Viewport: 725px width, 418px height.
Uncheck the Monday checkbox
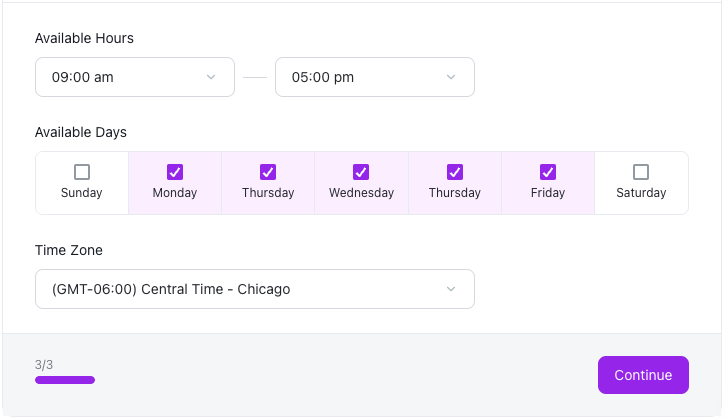[x=175, y=172]
